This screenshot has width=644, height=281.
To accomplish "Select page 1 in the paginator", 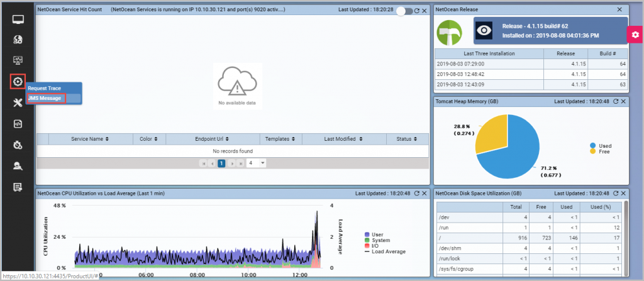I will [221, 163].
